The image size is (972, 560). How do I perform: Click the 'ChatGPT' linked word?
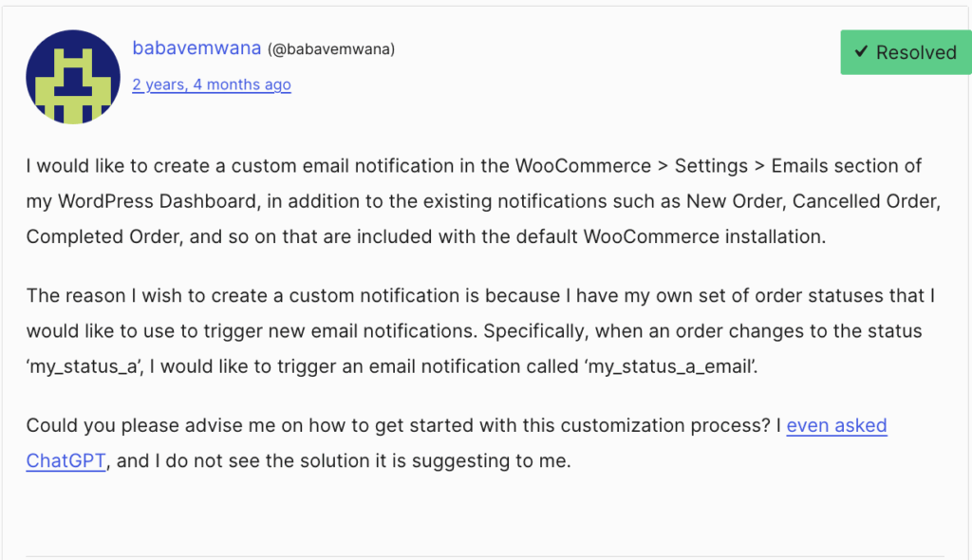pos(65,461)
